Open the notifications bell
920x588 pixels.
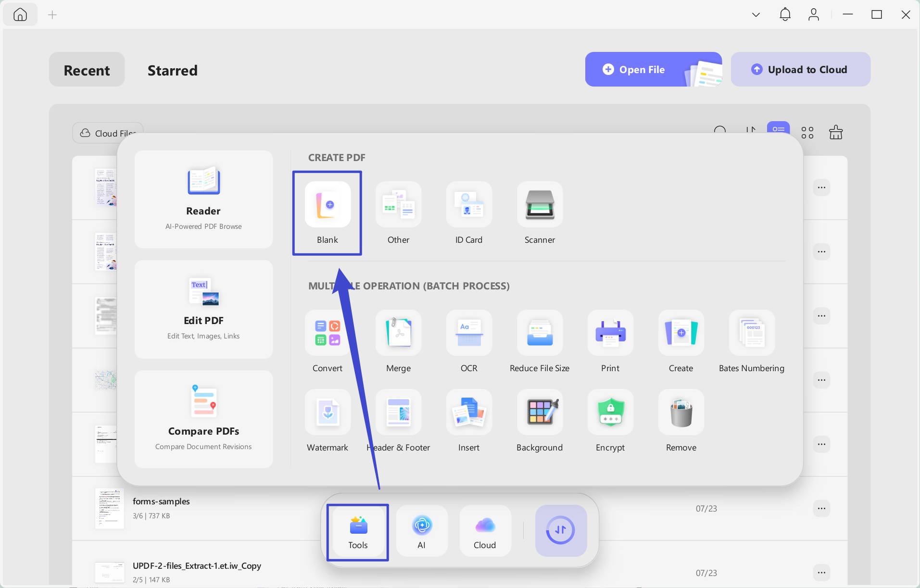pos(785,14)
